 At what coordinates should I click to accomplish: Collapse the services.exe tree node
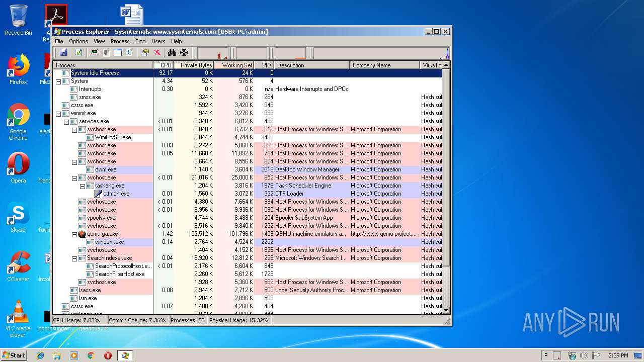(x=66, y=121)
